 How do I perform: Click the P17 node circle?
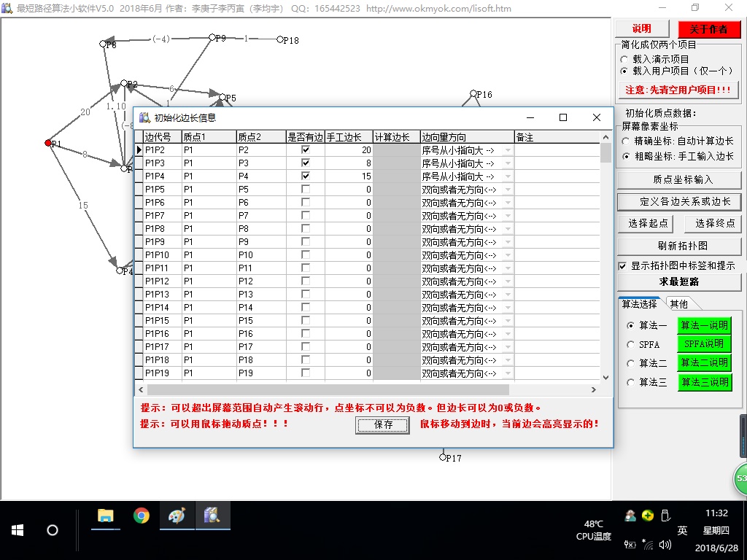pos(443,457)
